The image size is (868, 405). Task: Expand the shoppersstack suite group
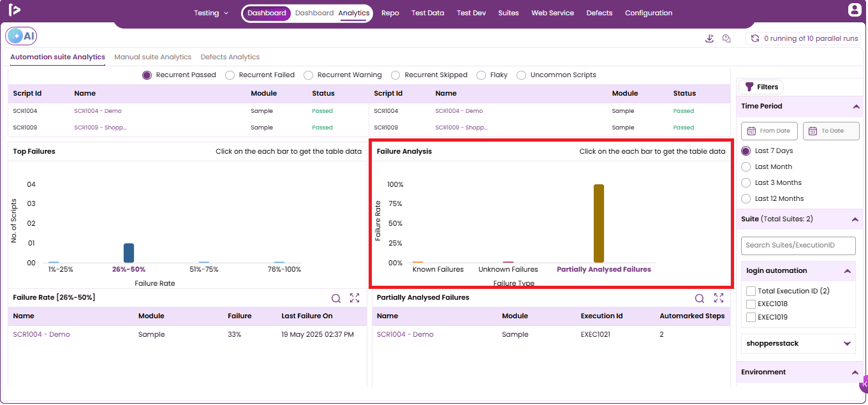click(848, 344)
